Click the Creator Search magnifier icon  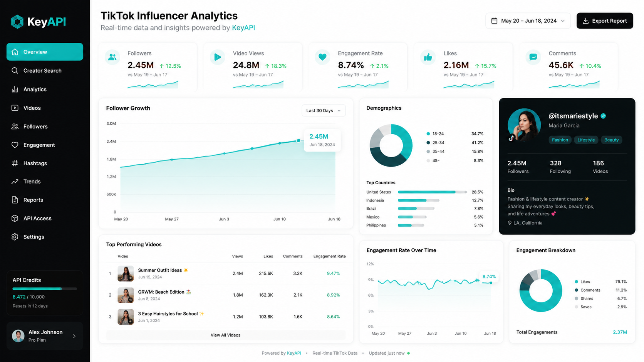[x=15, y=70]
